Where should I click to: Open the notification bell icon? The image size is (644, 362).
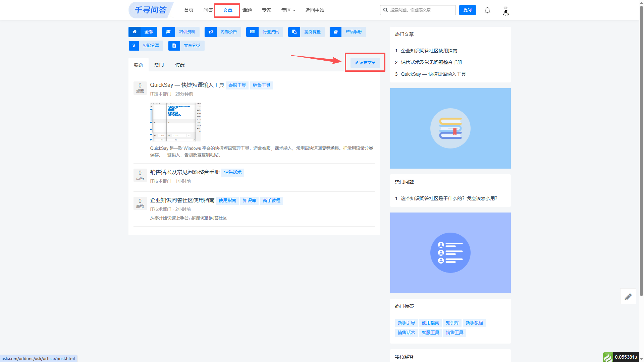click(487, 10)
